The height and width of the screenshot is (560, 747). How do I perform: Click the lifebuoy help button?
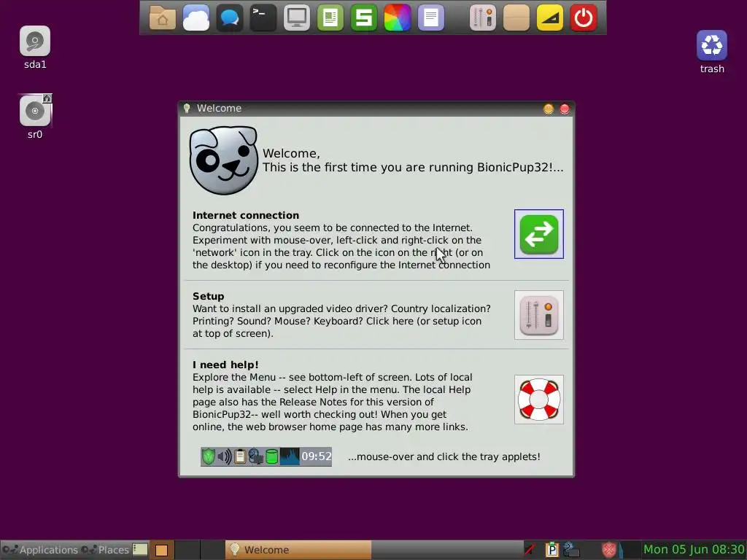tap(539, 399)
